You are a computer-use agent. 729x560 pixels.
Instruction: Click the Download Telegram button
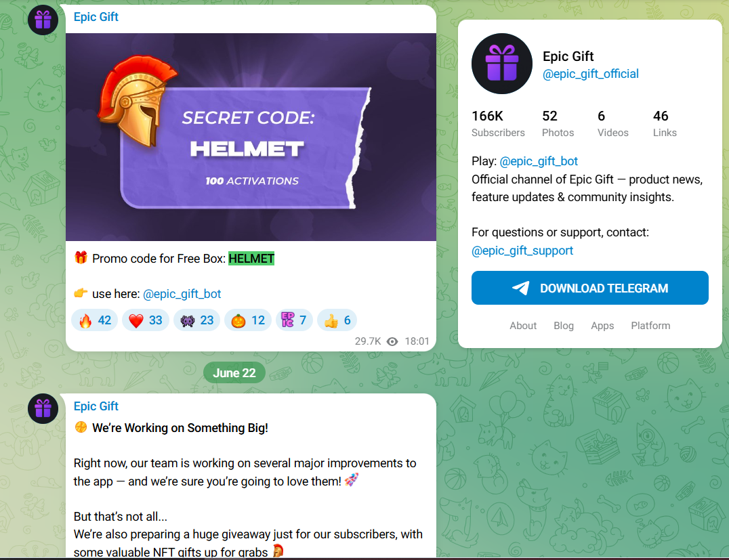pyautogui.click(x=589, y=288)
